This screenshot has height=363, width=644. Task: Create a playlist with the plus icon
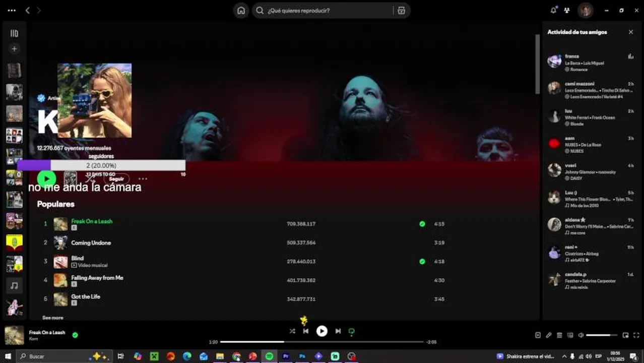pos(14,49)
